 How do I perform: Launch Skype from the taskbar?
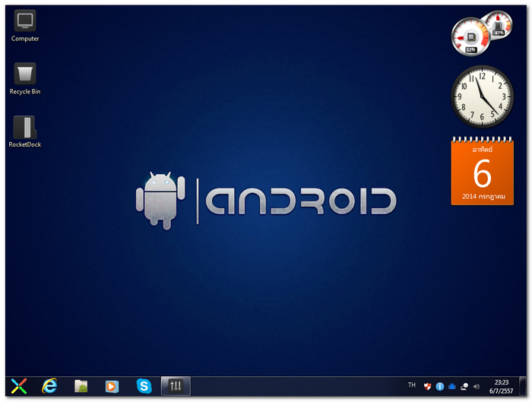pos(144,386)
